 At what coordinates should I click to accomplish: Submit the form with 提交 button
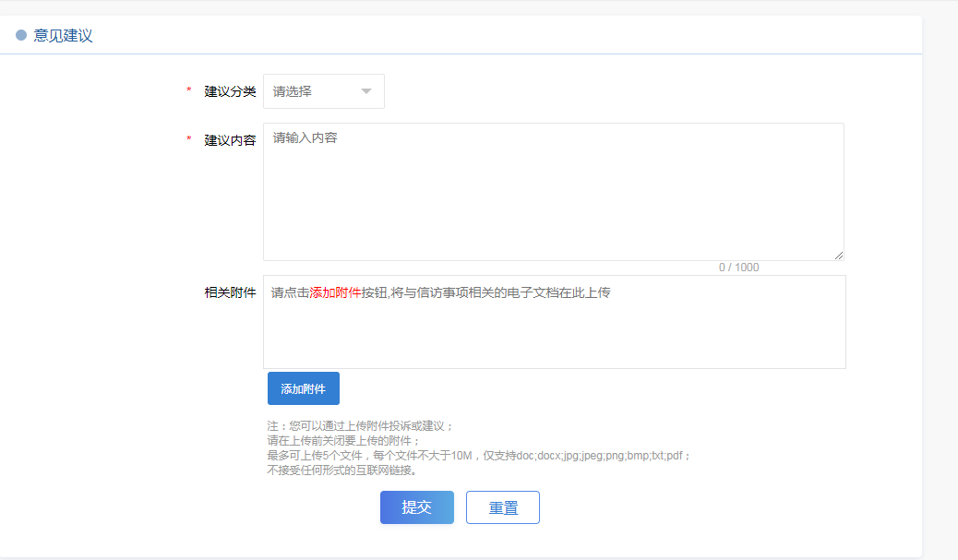coord(416,507)
